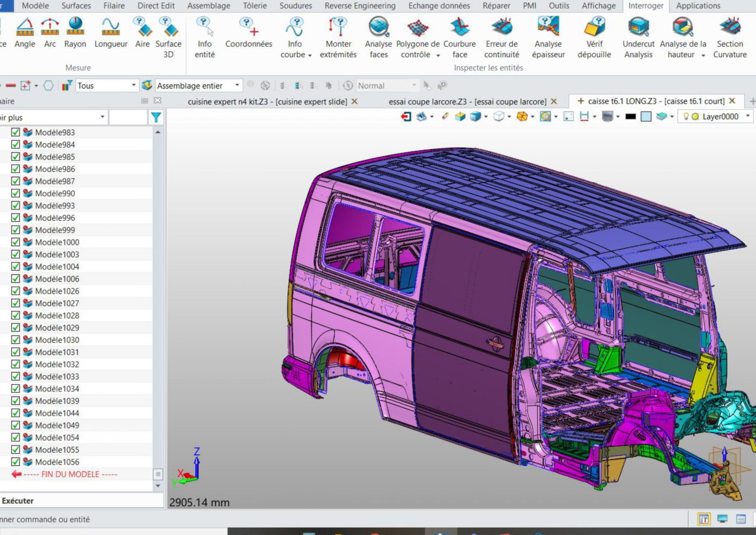Open the Longueur measurement tool
This screenshot has height=535, width=756.
point(111,33)
